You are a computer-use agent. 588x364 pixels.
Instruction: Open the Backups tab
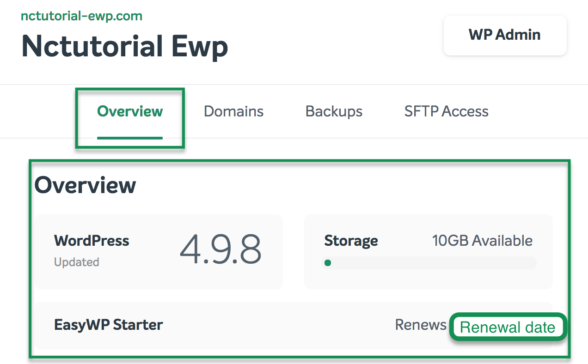(334, 111)
